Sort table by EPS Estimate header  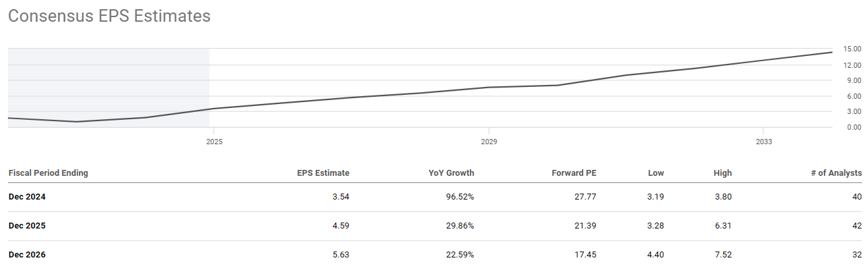point(323,173)
